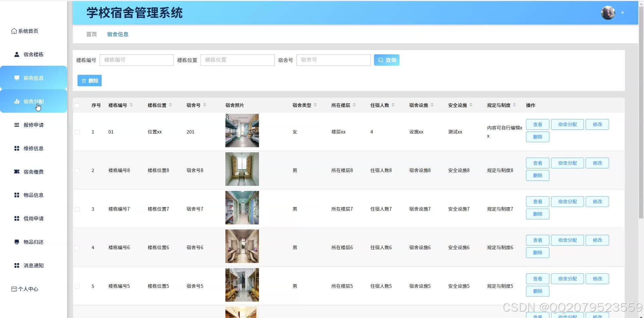
Task: Sort by 宿舍类型 column arrows
Action: tap(315, 105)
